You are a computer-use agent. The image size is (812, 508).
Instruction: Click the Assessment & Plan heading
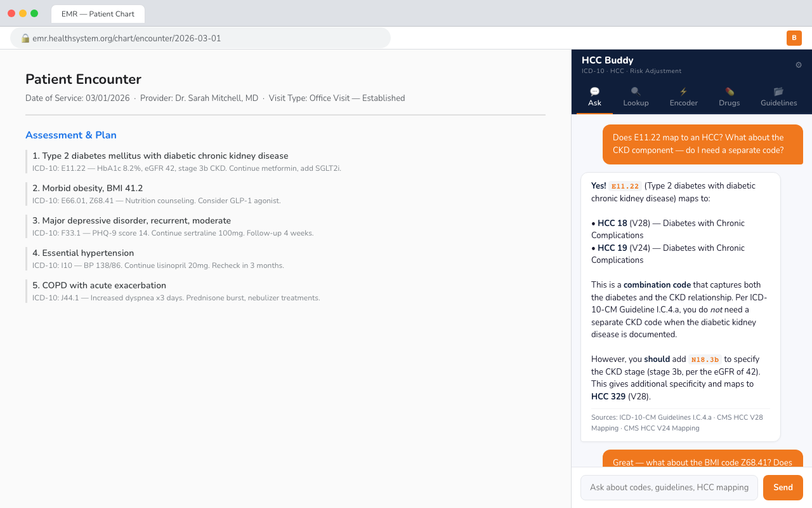pos(71,135)
